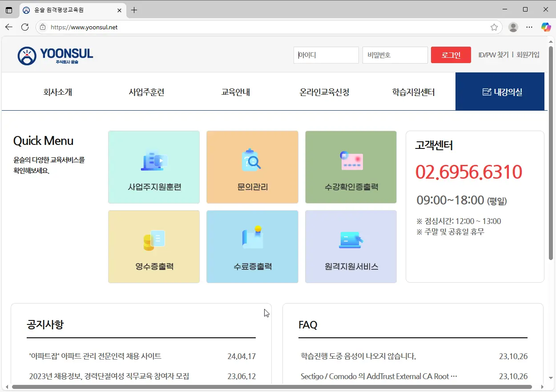Open the 내강의실 classroom icon tab
This screenshot has height=392, width=556.
click(x=500, y=92)
